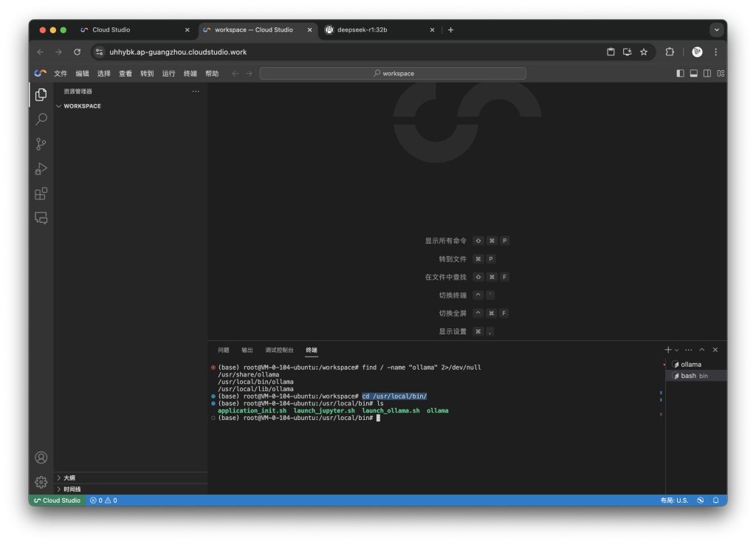Switch to the 输出 panel tab
The width and height of the screenshot is (756, 544).
click(247, 350)
